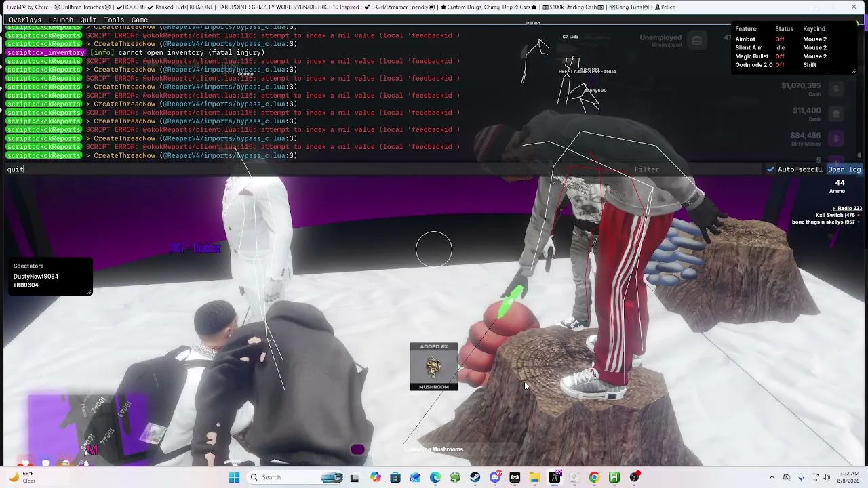Click the dirty money $84,456 value
Image resolution: width=868 pixels, height=488 pixels.
(806, 136)
